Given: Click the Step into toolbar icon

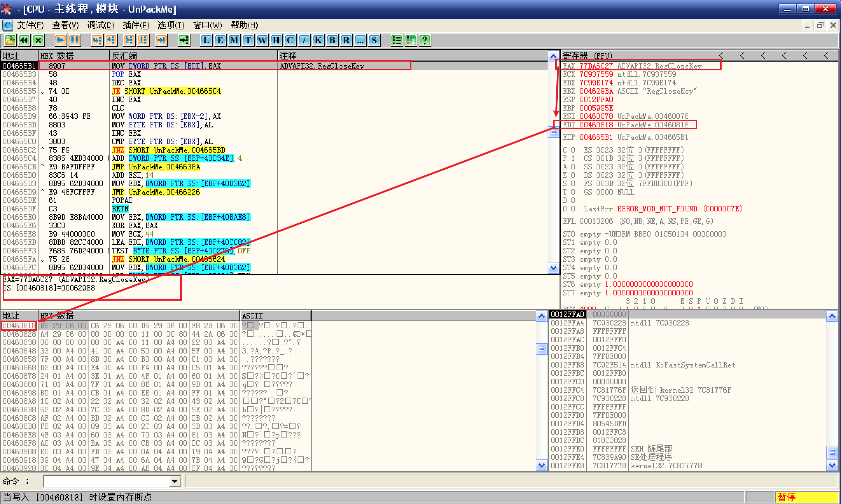Looking at the screenshot, I should pyautogui.click(x=97, y=40).
